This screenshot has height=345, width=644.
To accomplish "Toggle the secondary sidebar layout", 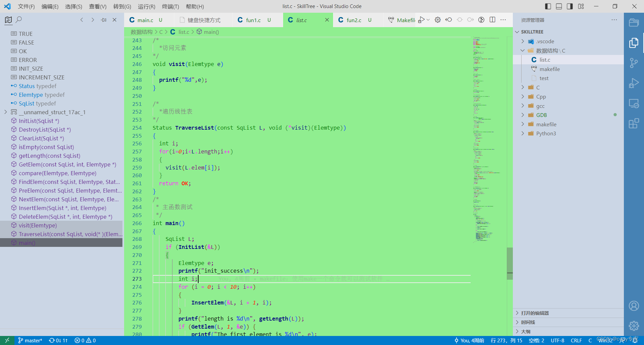I will pyautogui.click(x=570, y=6).
